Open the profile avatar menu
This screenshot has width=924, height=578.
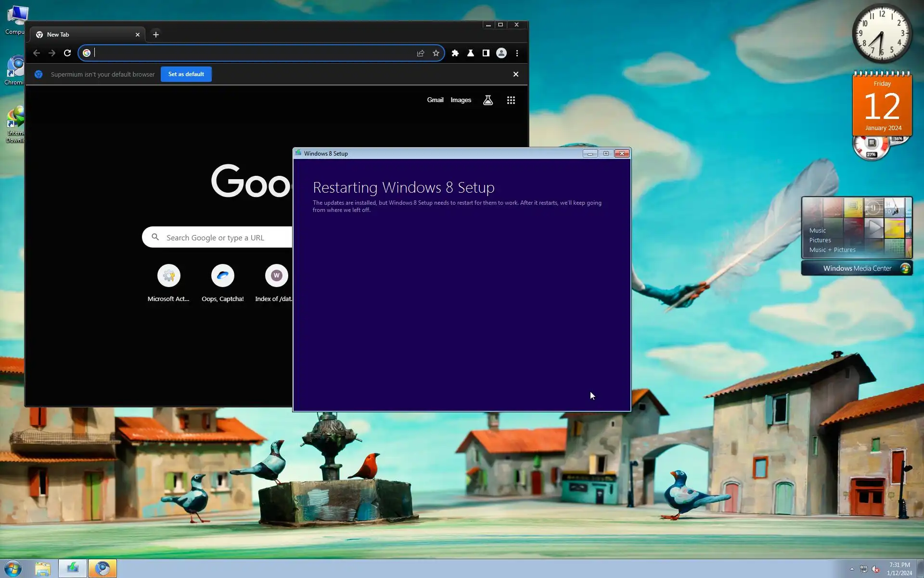tap(501, 53)
